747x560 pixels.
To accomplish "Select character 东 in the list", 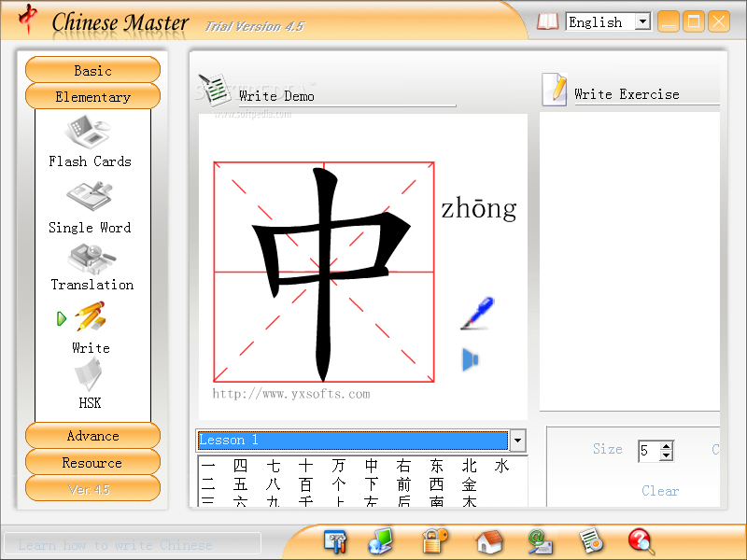I will tap(436, 466).
